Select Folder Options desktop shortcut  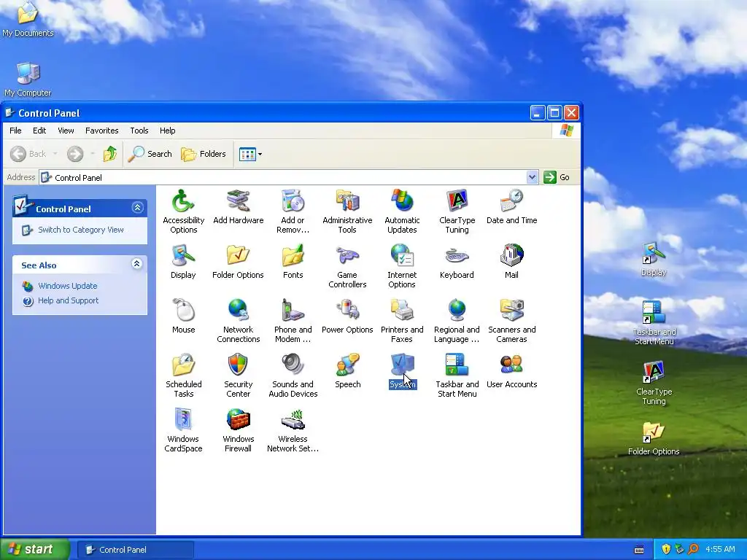(654, 438)
